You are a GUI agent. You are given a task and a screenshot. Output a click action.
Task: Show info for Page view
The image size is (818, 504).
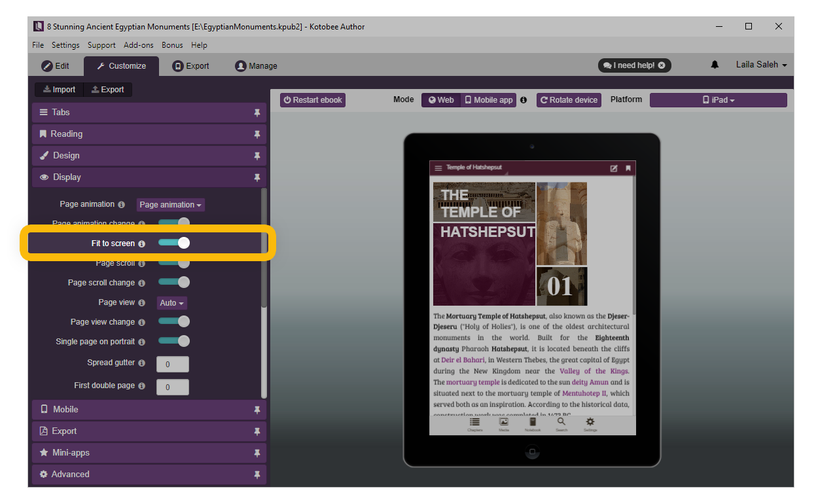[x=142, y=302]
